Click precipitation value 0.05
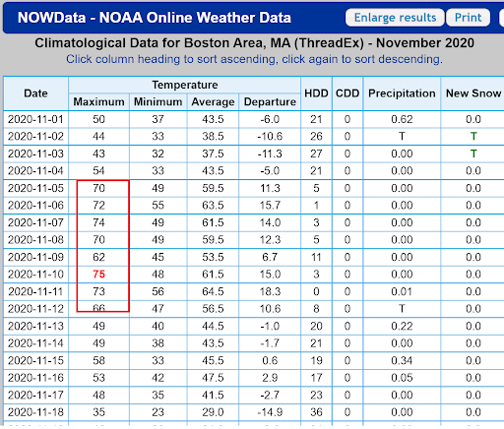Viewport: 504px width, 429px height. [402, 378]
